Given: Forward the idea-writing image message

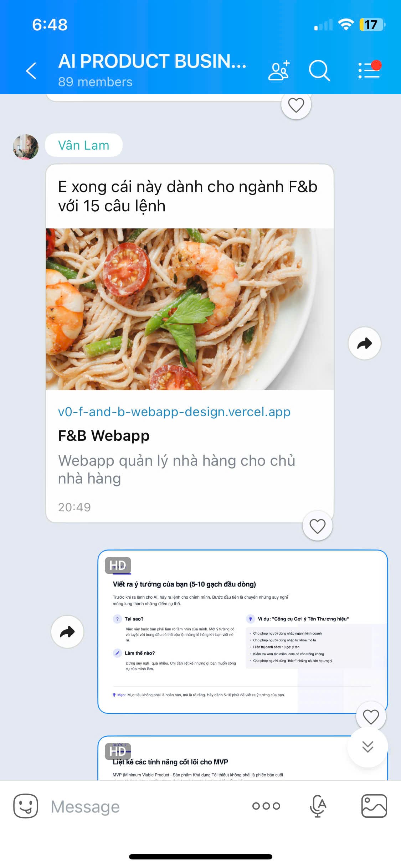Looking at the screenshot, I should 67,632.
